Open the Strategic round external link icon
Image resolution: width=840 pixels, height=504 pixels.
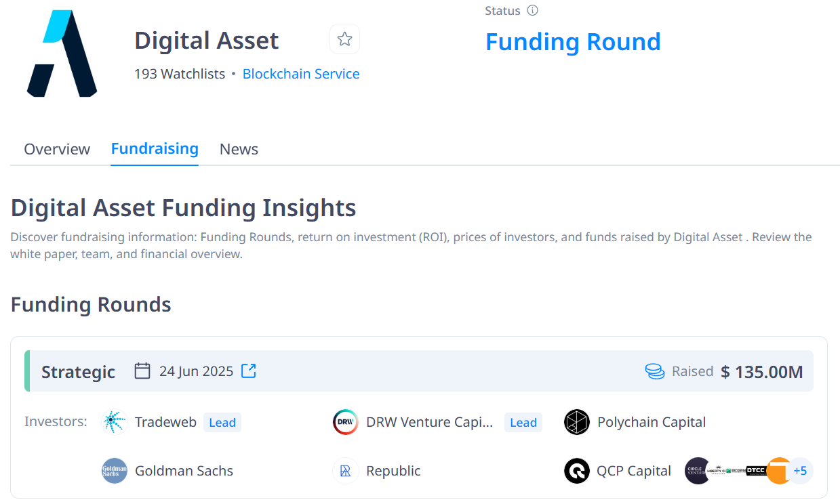[249, 371]
